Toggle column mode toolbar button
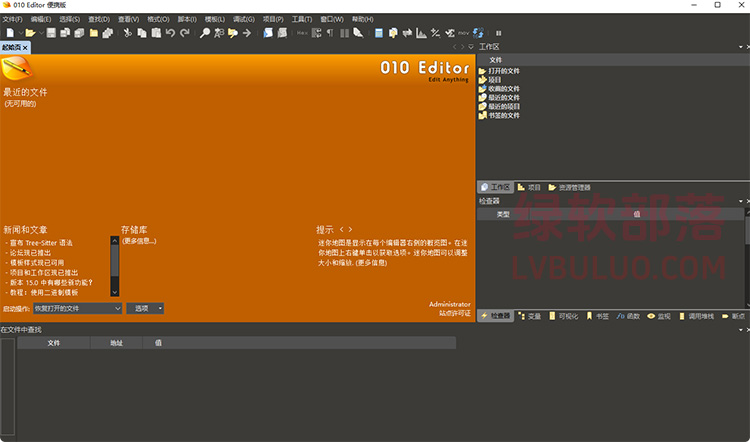This screenshot has width=750, height=442. [344, 33]
